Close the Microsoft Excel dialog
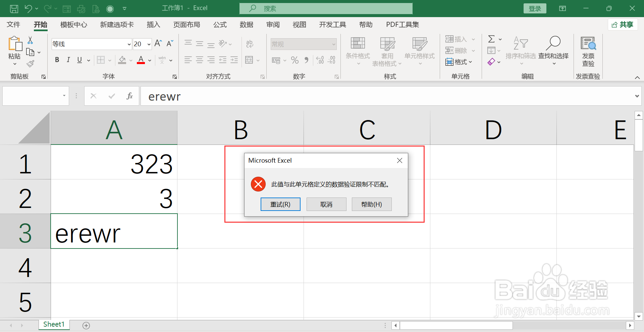 [399, 161]
